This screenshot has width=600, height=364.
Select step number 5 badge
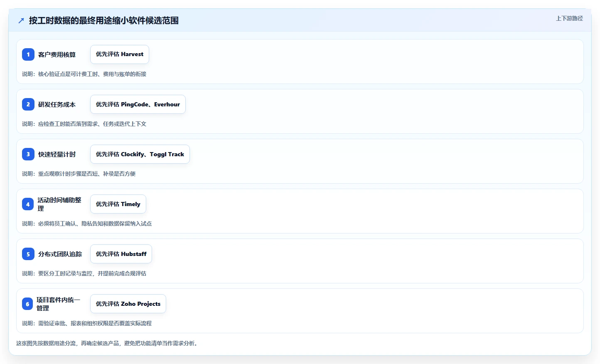click(x=28, y=254)
